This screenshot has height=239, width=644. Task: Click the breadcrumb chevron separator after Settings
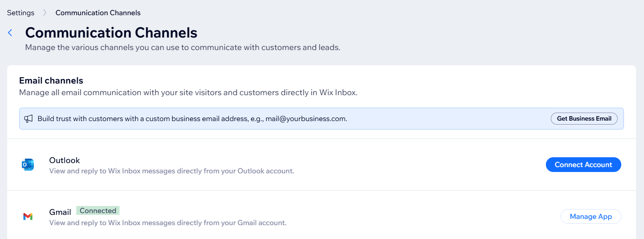(45, 13)
